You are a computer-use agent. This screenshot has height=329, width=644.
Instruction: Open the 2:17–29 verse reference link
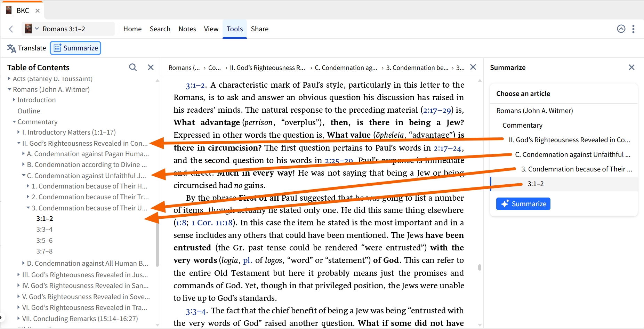(437, 110)
